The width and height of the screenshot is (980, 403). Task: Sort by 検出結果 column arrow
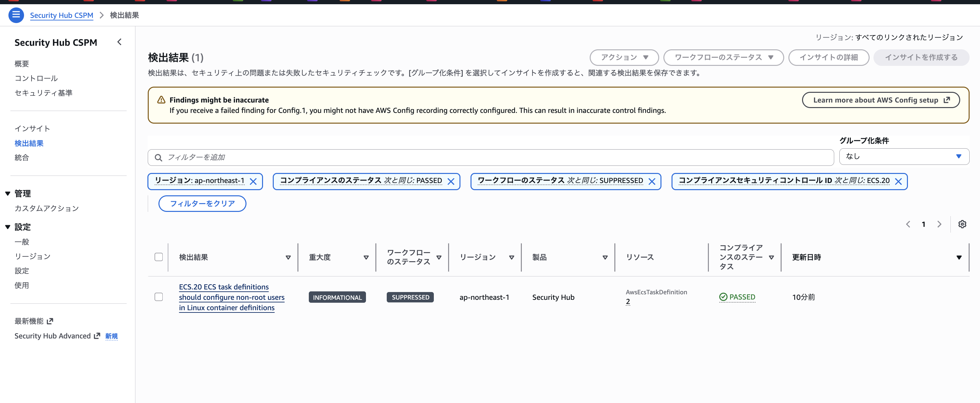(x=288, y=257)
